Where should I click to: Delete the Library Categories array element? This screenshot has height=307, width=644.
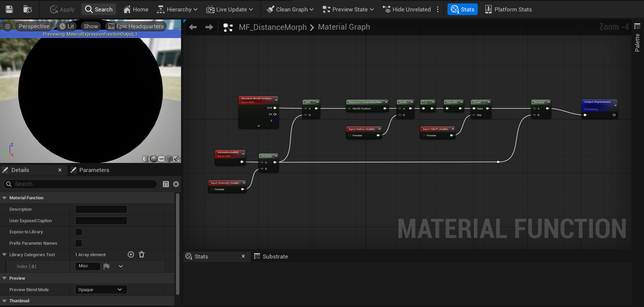141,254
